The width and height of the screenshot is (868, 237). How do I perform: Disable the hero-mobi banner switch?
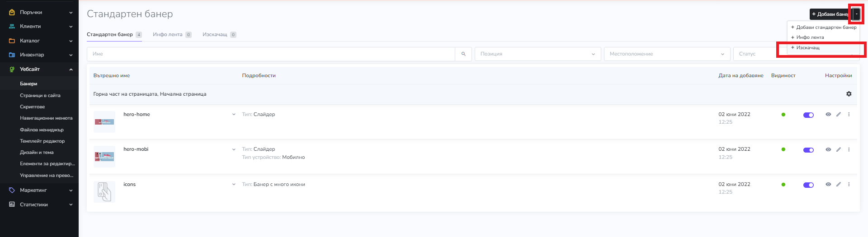(x=808, y=150)
